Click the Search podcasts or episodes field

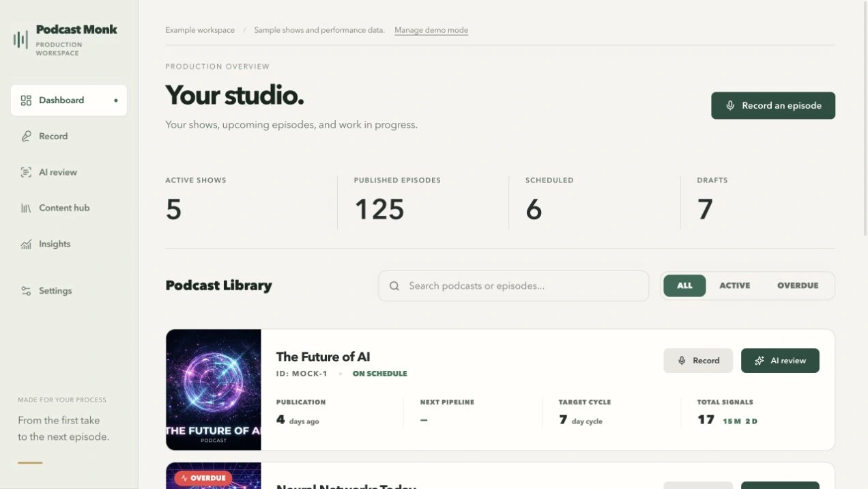click(x=513, y=286)
